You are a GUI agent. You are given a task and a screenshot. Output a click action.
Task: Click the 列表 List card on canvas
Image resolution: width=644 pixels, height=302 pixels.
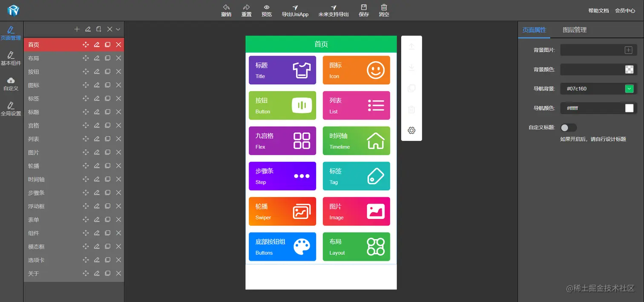click(x=356, y=105)
